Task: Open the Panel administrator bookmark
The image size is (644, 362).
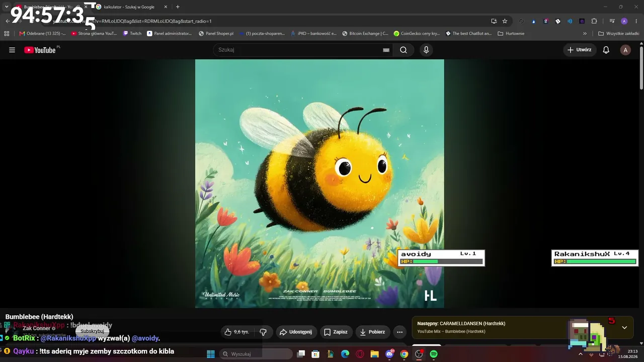Action: pos(170,34)
